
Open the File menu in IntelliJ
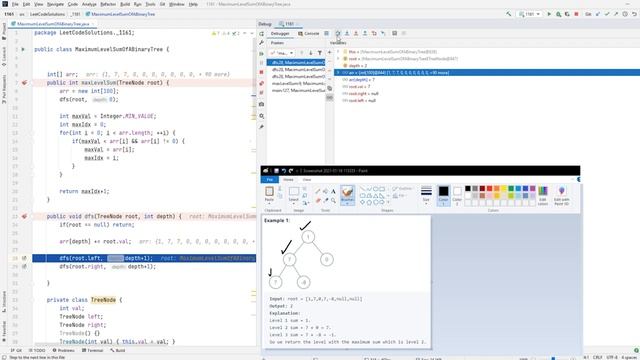click(15, 4)
